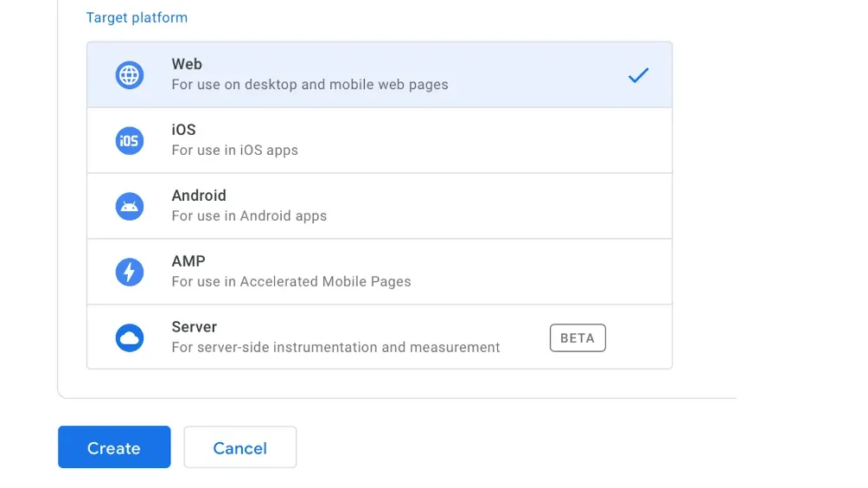Select the AMP target platform option
This screenshot has height=488, width=868.
pos(380,272)
